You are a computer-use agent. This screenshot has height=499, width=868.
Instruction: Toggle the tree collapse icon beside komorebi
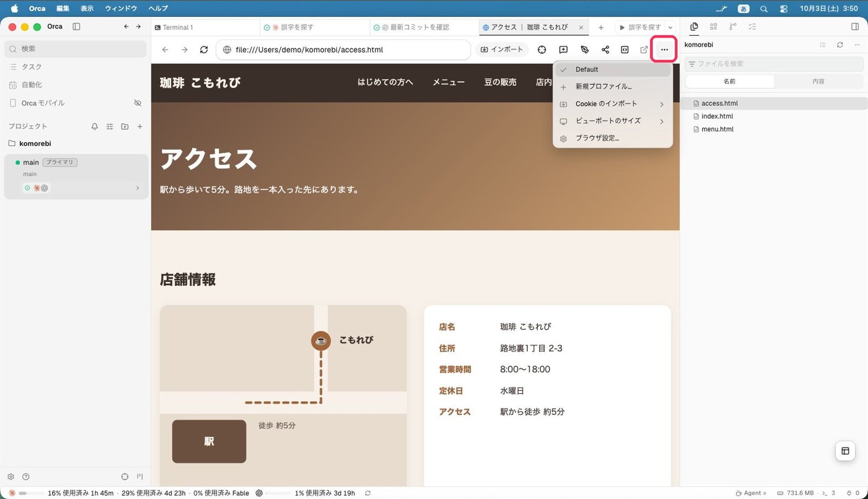(822, 45)
